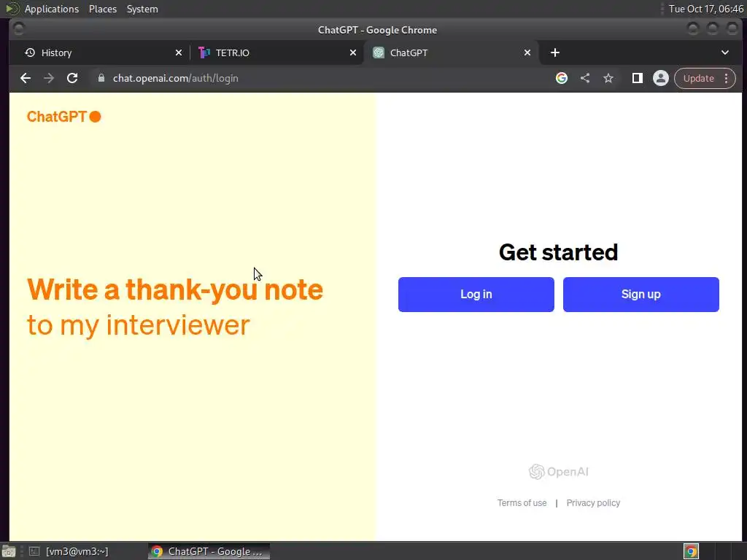Viewport: 747px width, 560px height.
Task: Reload the ChatGPT login page
Action: tap(72, 78)
